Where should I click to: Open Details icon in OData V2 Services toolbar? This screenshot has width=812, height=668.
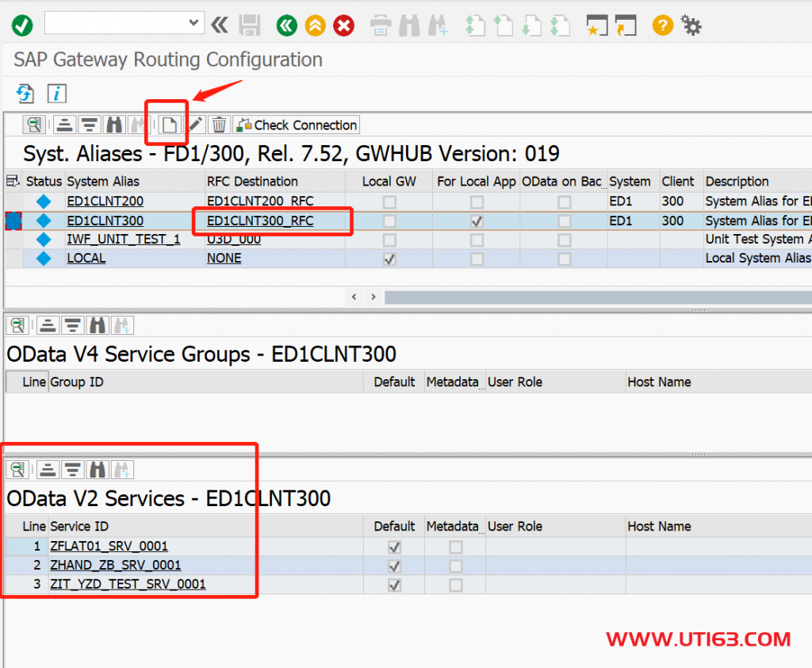tap(17, 470)
